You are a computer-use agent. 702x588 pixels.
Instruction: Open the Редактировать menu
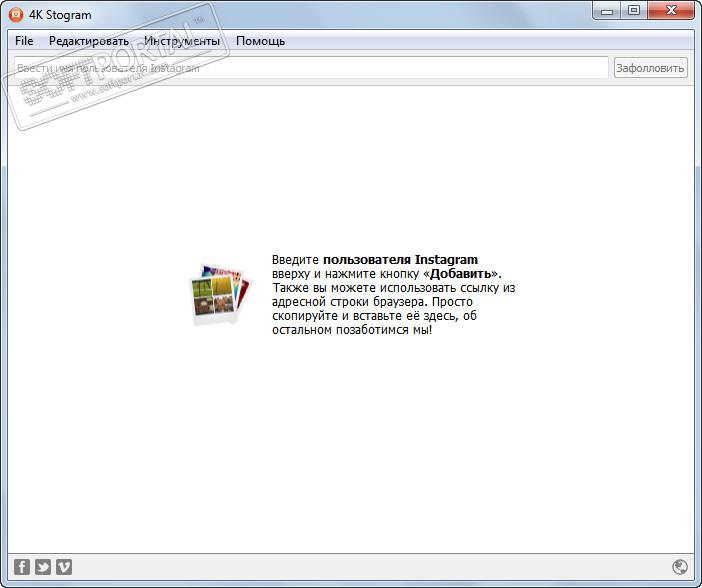(89, 41)
